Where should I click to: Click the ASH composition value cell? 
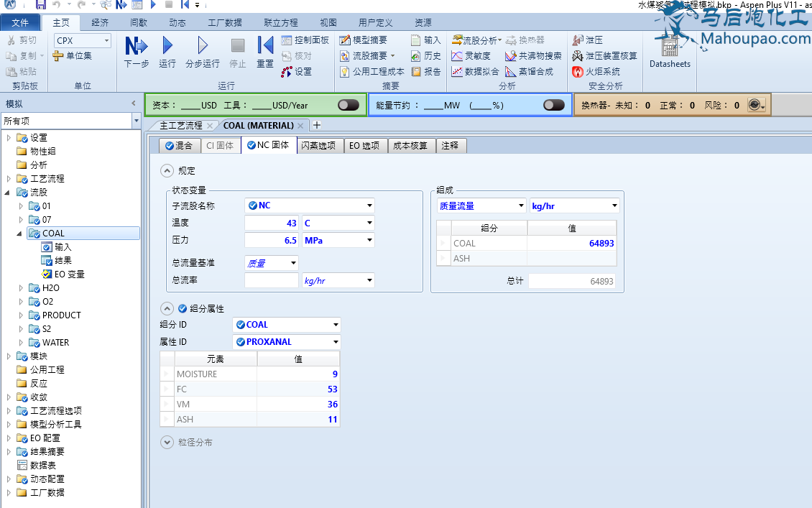572,259
